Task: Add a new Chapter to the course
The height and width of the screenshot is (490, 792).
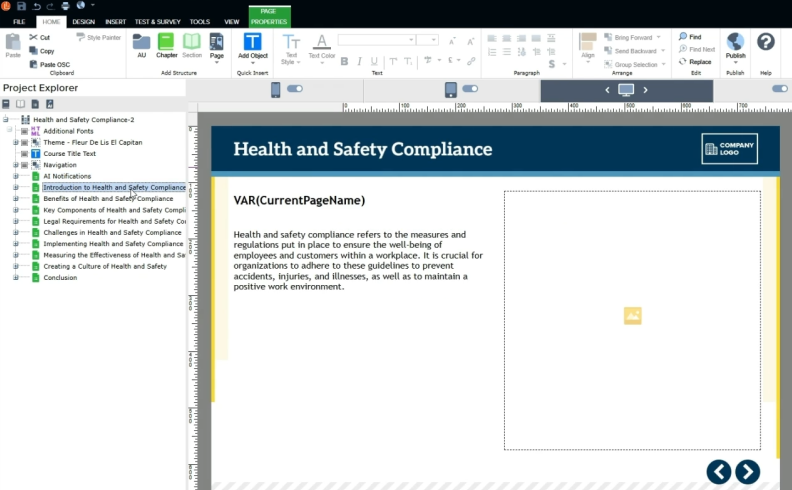Action: pos(166,45)
